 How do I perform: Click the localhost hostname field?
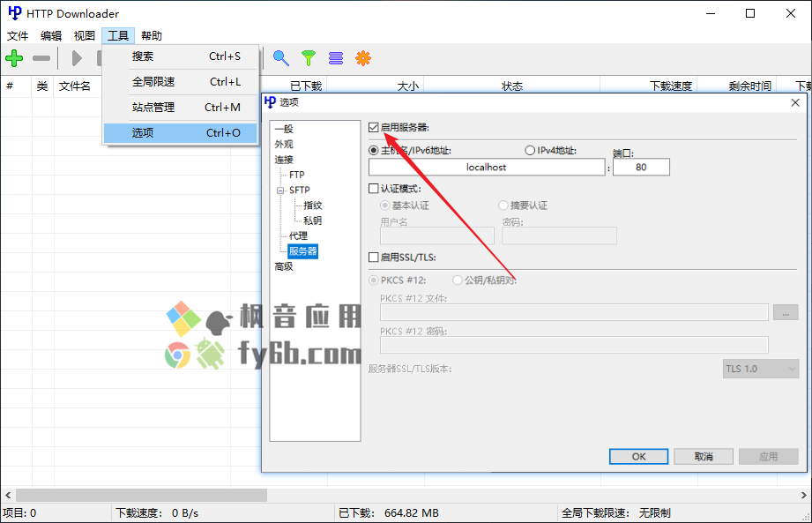click(x=487, y=168)
